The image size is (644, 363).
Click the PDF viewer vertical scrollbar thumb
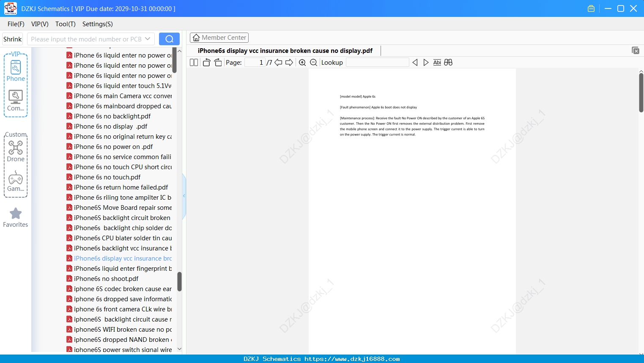(x=641, y=93)
